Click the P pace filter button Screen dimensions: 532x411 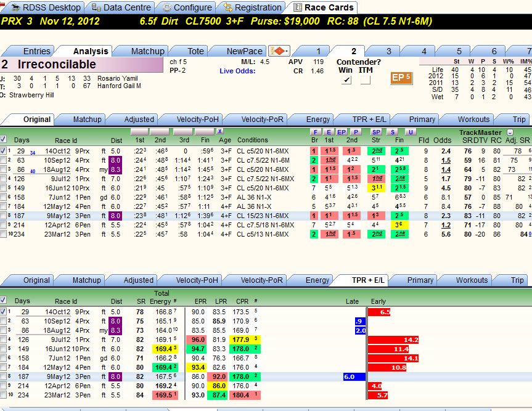[356, 132]
